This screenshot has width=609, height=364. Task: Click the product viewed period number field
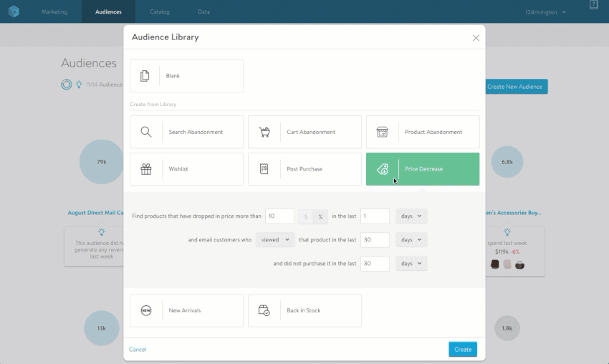[x=375, y=240]
